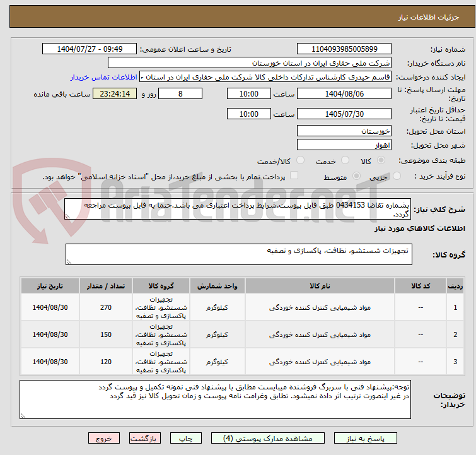Click the شماره نیاز number field

point(344,49)
